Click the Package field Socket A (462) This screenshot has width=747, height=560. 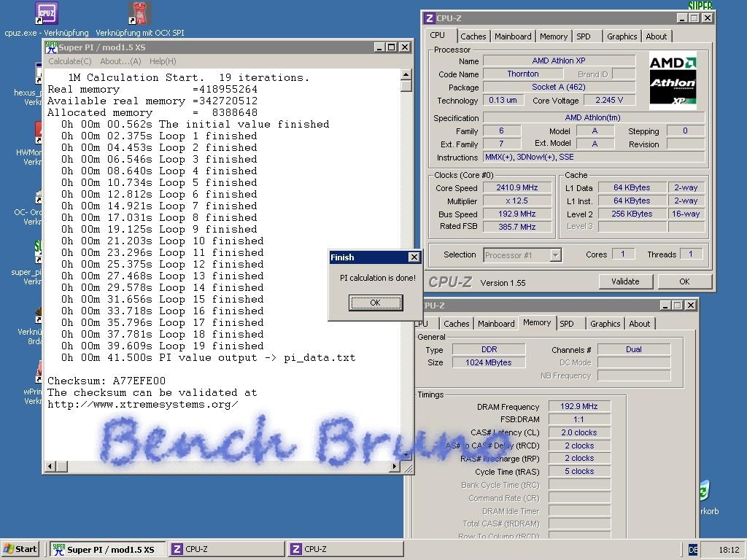(x=559, y=87)
